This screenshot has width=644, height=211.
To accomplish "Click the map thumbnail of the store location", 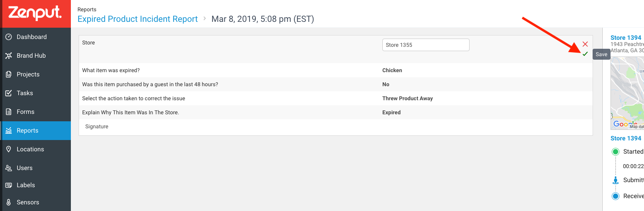I will click(x=627, y=93).
